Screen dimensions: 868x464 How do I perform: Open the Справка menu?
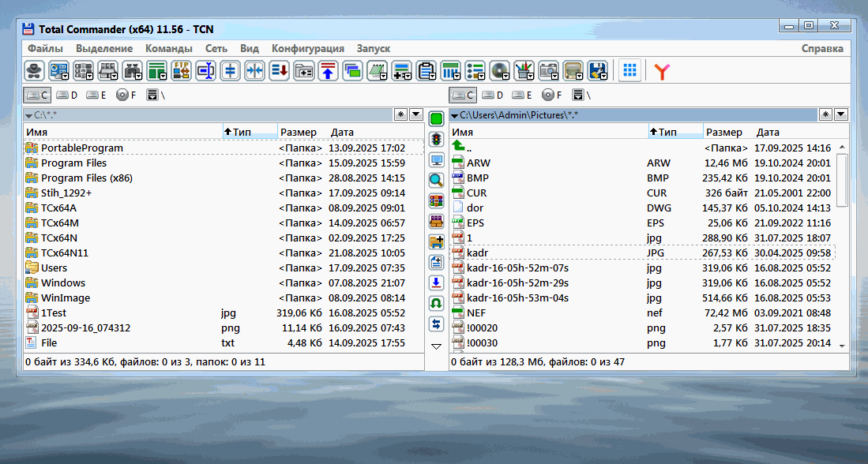[x=823, y=49]
